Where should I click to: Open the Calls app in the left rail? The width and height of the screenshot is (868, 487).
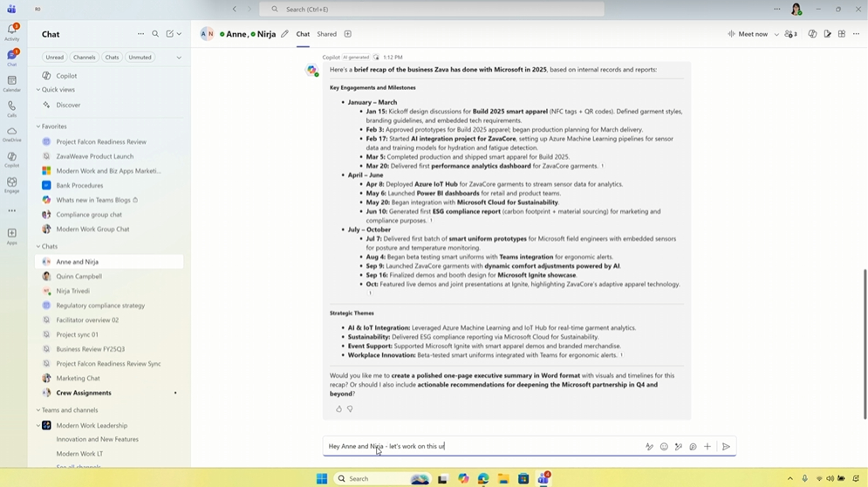11,109
